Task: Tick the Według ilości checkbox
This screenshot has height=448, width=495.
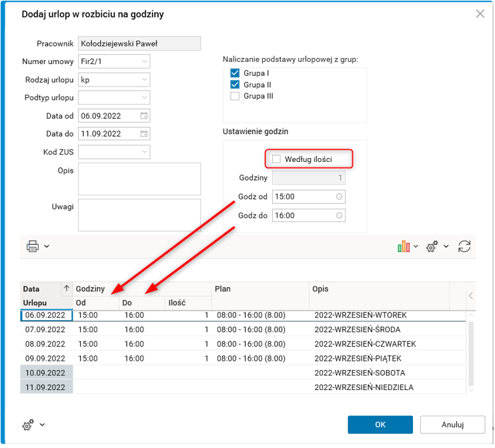Action: (x=276, y=159)
